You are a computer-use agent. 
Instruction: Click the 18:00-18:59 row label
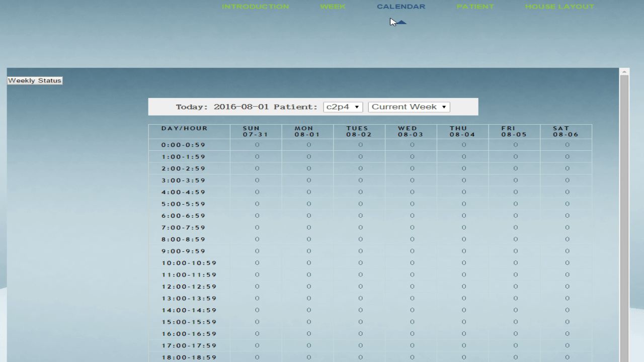pyautogui.click(x=189, y=357)
